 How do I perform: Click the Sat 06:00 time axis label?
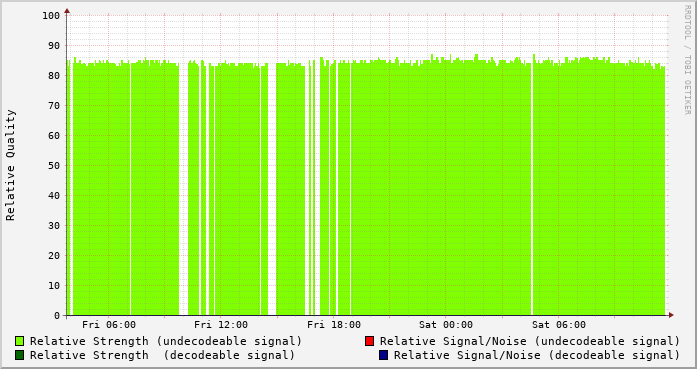[559, 325]
